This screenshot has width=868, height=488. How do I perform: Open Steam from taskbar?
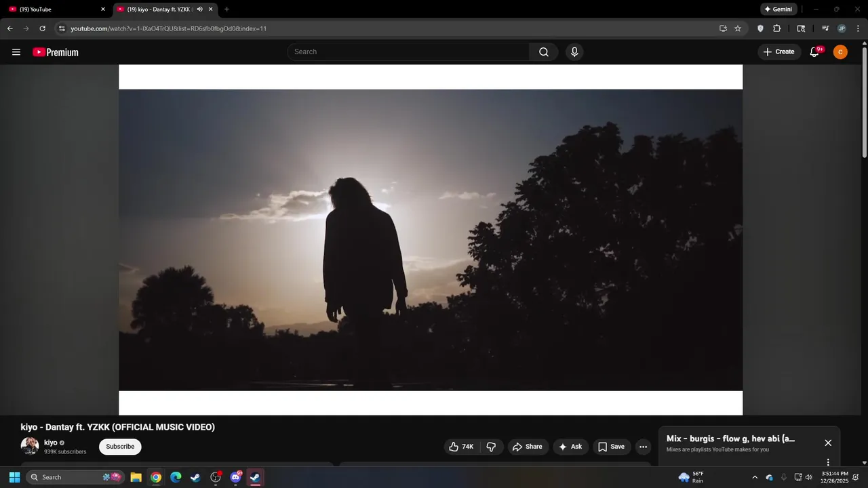point(195,477)
